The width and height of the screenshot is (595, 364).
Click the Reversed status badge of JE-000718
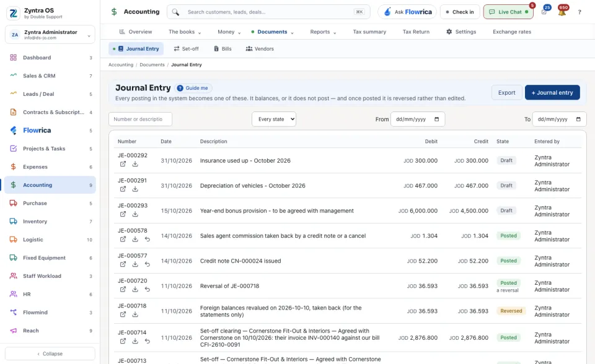click(x=511, y=311)
